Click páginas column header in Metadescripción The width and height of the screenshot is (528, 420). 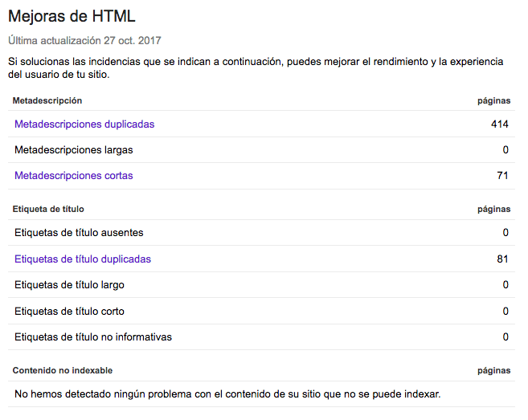(493, 101)
